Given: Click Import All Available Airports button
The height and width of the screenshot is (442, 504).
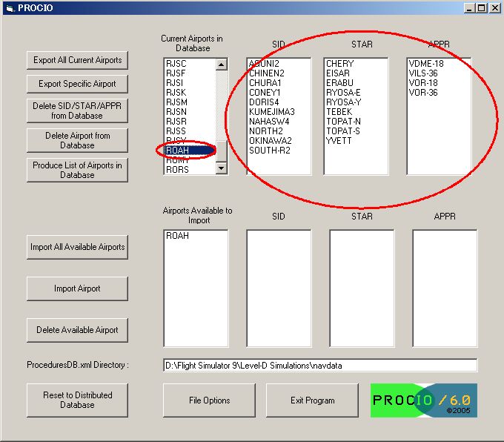Looking at the screenshot, I should [78, 247].
